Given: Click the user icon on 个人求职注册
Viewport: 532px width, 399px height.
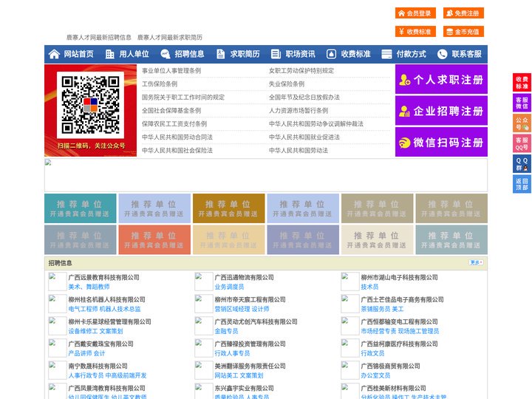Looking at the screenshot, I should pos(404,80).
